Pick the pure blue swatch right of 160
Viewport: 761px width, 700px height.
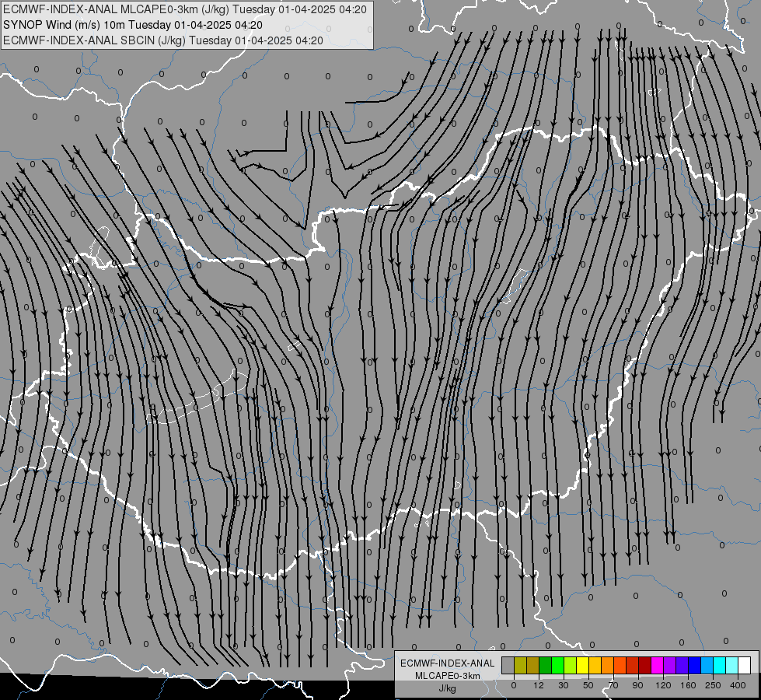pyautogui.click(x=694, y=665)
